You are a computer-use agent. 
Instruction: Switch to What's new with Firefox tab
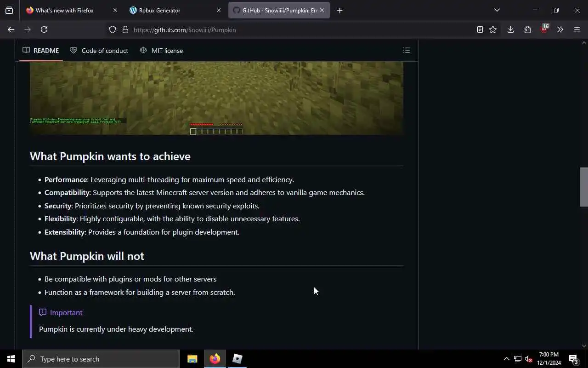(x=71, y=10)
